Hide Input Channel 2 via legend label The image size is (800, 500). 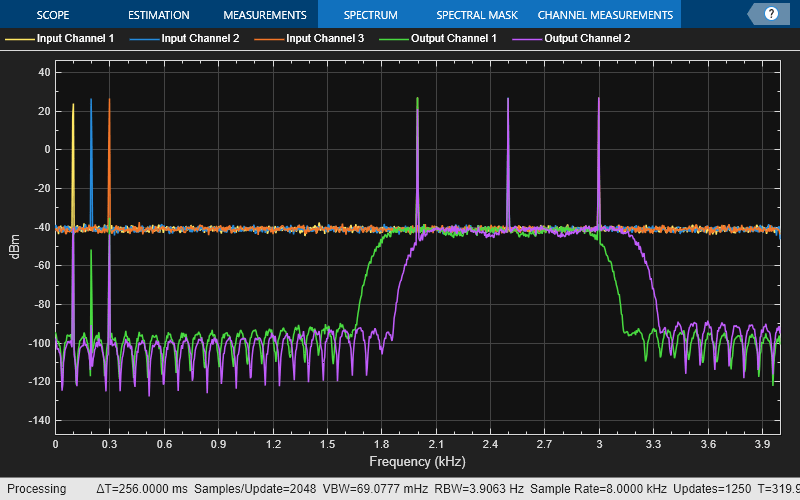200,39
